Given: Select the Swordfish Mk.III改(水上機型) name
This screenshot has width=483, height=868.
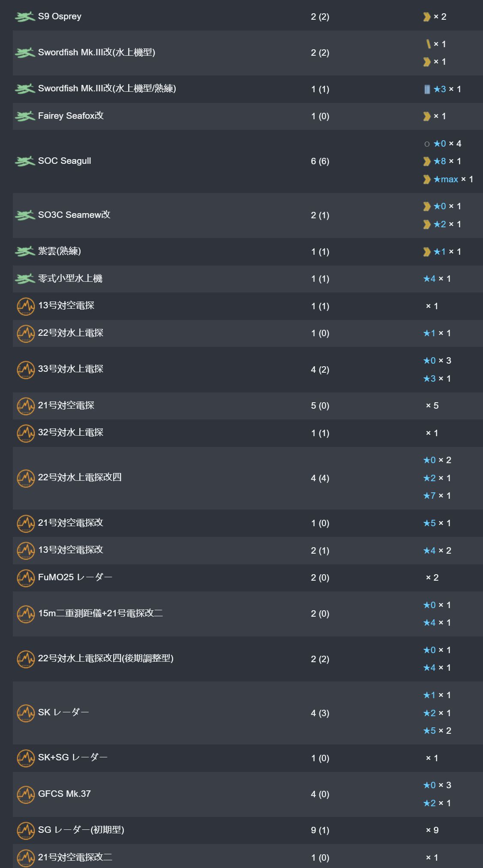Looking at the screenshot, I should tap(96, 52).
